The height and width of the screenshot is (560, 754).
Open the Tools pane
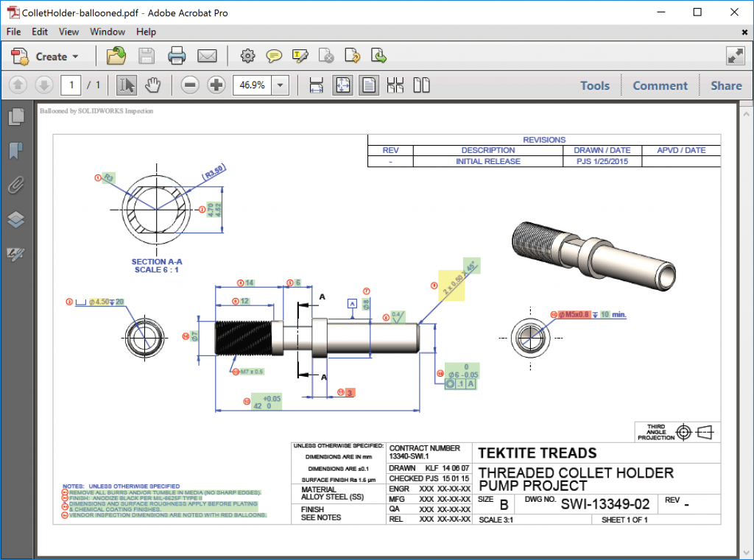click(594, 85)
